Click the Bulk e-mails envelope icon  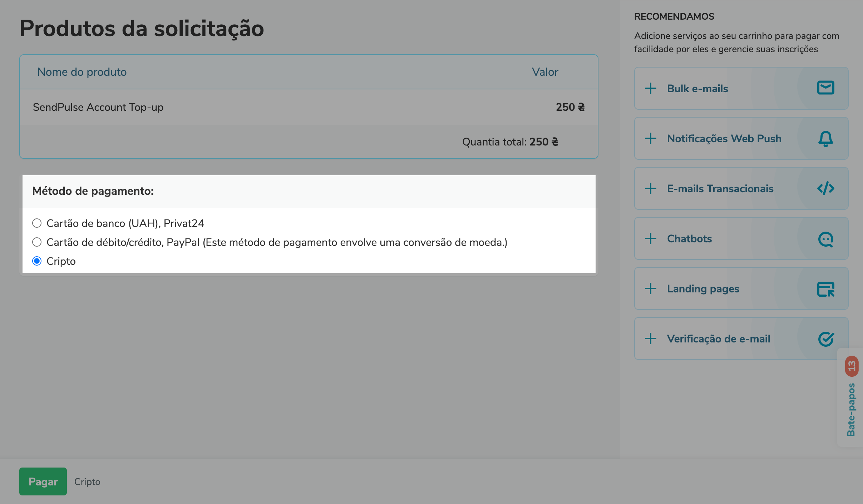[825, 88]
